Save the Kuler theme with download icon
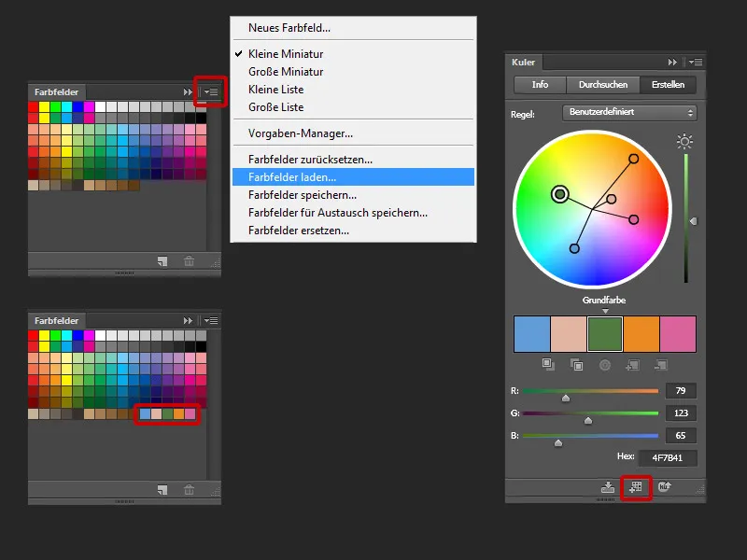Image resolution: width=747 pixels, height=560 pixels. click(x=608, y=487)
